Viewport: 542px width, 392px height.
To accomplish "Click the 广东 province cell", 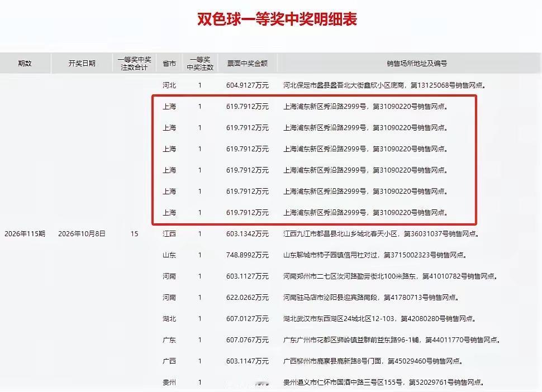I will (x=169, y=340).
